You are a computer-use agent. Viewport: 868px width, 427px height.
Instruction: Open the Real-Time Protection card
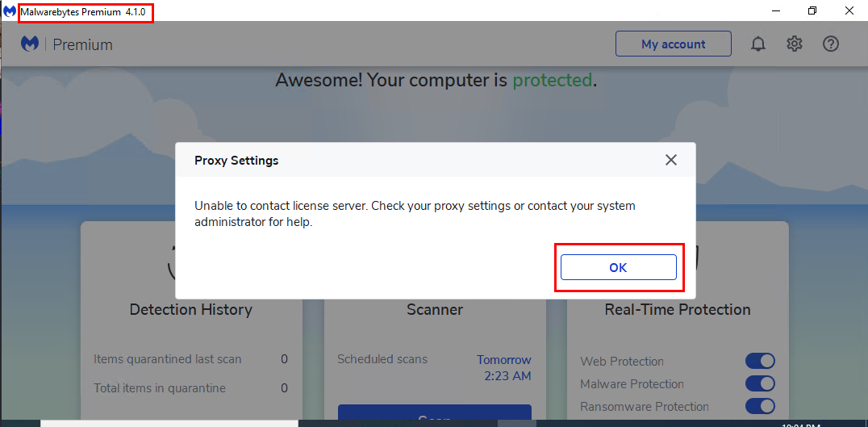(x=678, y=310)
